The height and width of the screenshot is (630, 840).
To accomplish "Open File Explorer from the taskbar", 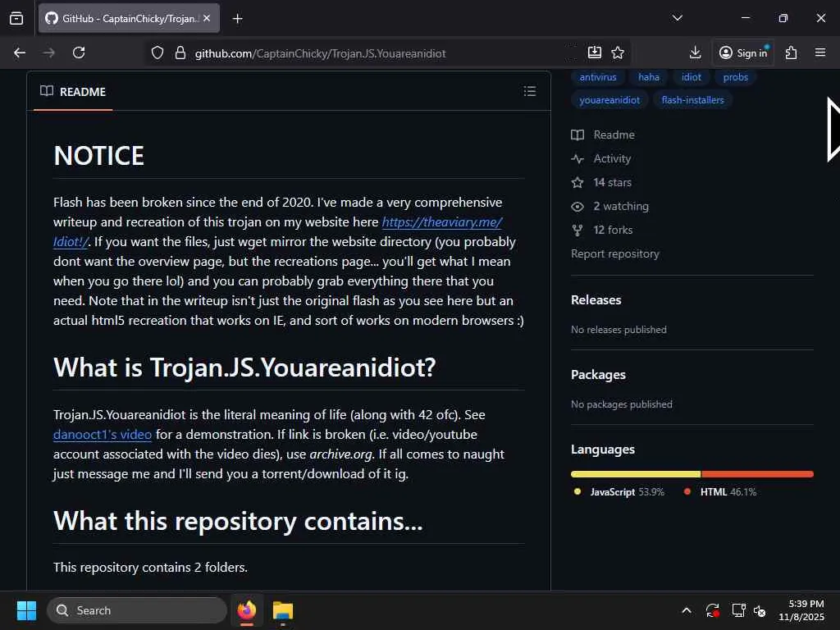I will (283, 610).
